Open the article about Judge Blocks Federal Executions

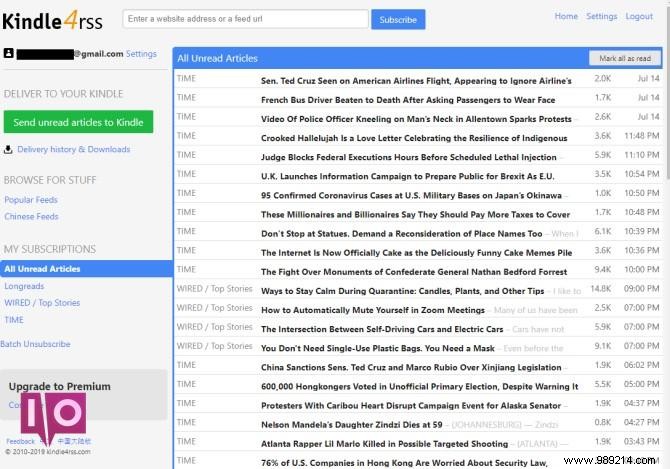(408, 157)
